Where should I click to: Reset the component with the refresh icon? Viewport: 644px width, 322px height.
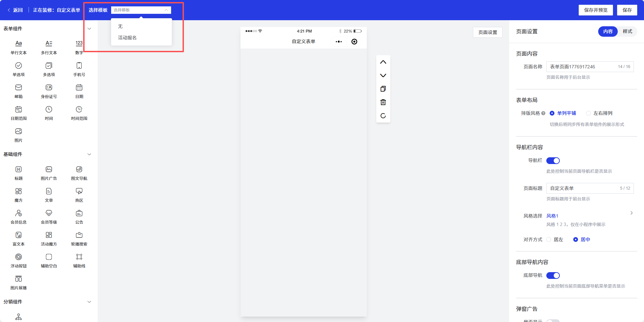(x=383, y=116)
